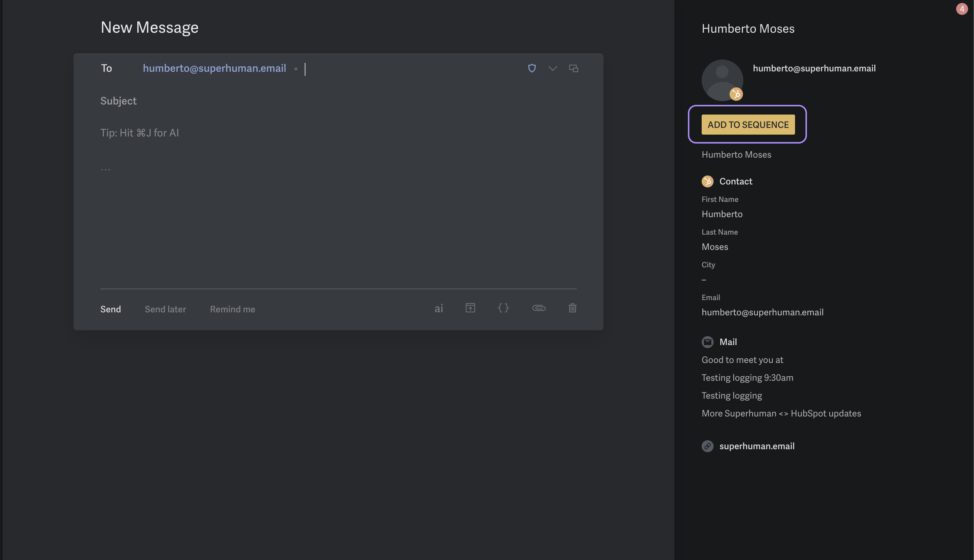The image size is (974, 560).
Task: Choose Send later option
Action: tap(165, 309)
